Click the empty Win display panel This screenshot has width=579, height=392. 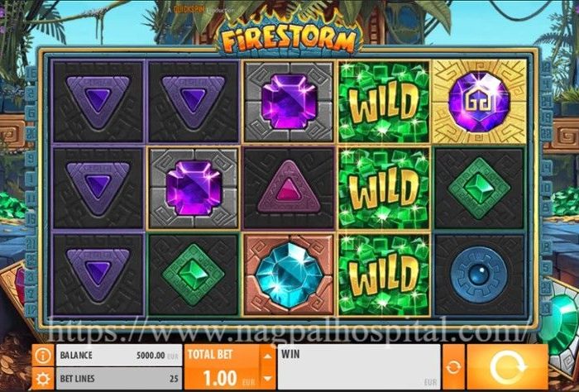tap(358, 367)
